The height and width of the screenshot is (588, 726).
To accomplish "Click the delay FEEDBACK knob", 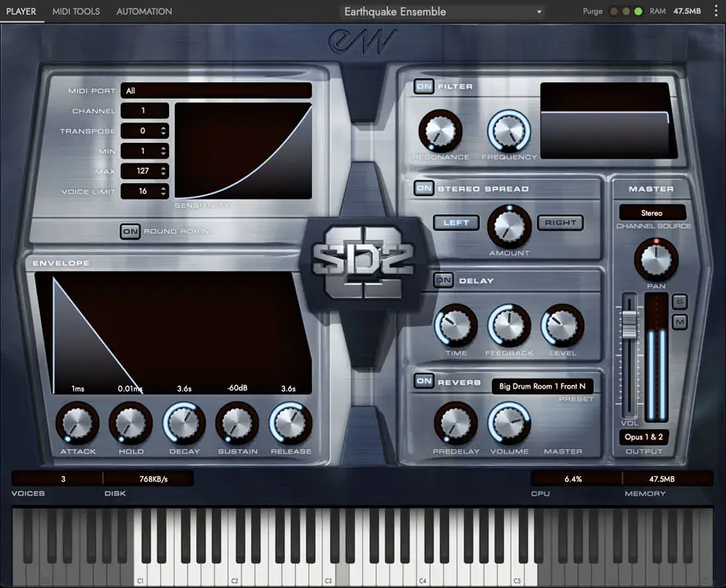I will (509, 325).
